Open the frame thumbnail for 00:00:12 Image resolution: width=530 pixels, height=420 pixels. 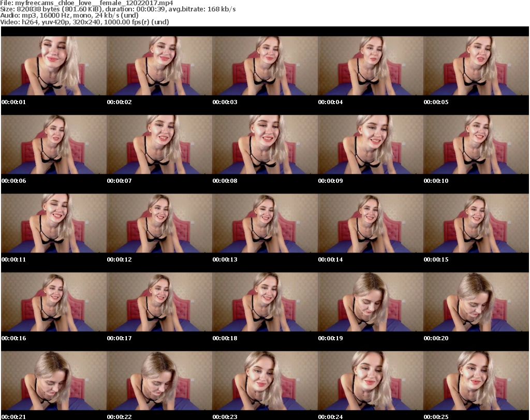[x=159, y=223]
